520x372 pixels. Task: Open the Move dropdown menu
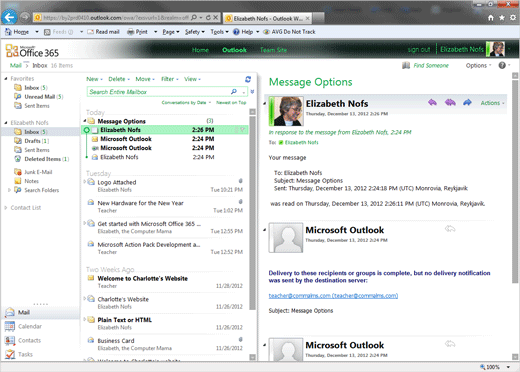(145, 79)
